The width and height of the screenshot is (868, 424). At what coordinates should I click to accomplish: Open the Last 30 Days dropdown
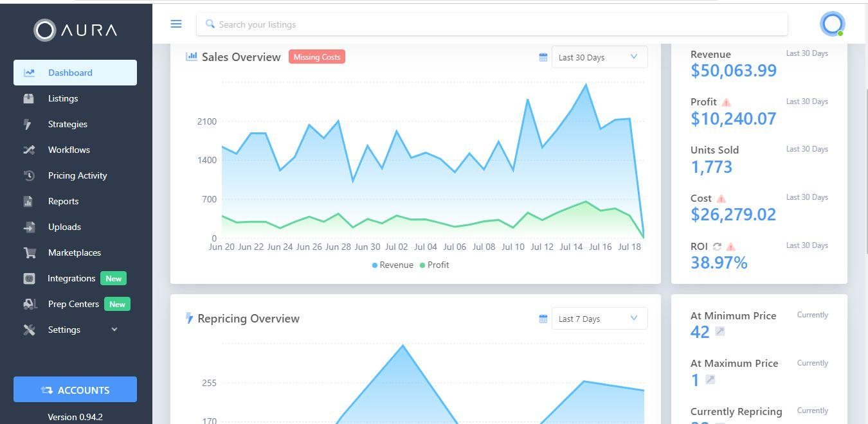coord(599,57)
